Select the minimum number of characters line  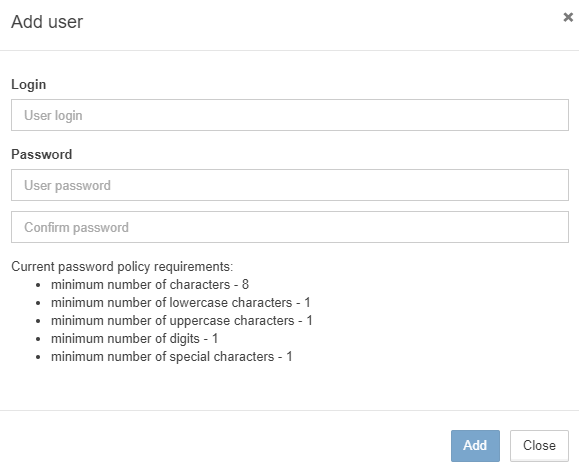(x=150, y=285)
